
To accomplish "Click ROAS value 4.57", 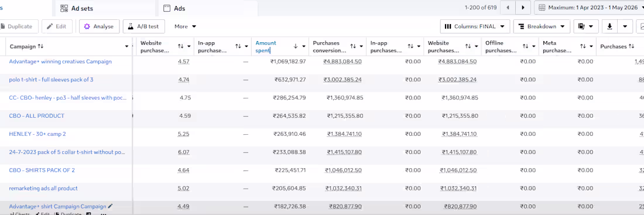I will coord(184,62).
